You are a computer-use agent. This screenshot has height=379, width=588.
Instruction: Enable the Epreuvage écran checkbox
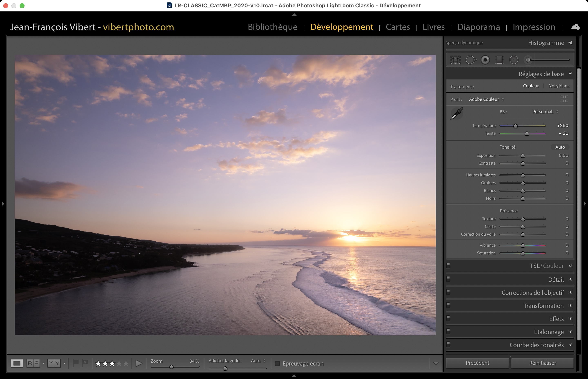(x=277, y=363)
